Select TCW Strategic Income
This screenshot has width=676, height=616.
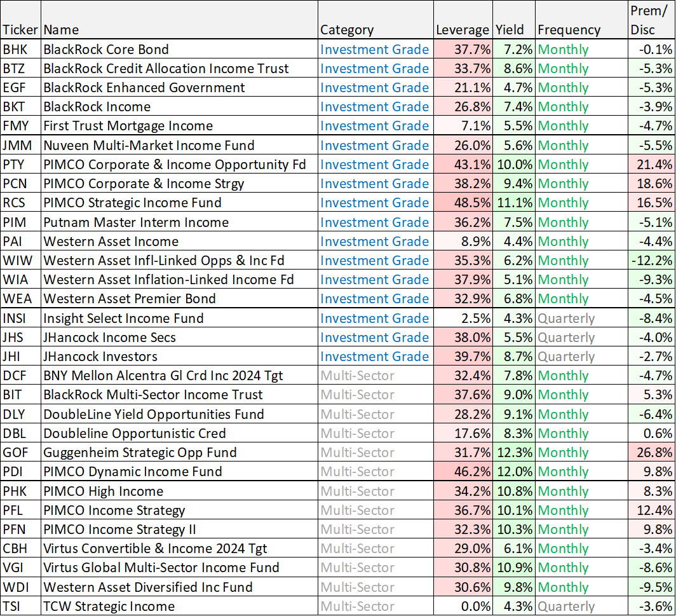(x=179, y=606)
